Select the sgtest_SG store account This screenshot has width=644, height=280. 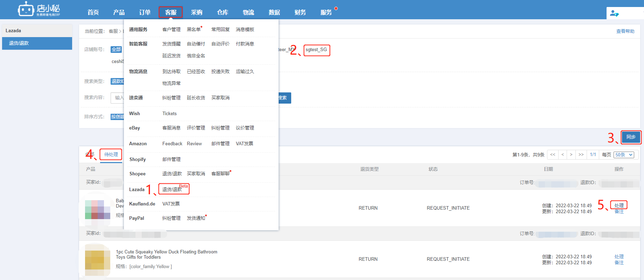click(x=316, y=50)
